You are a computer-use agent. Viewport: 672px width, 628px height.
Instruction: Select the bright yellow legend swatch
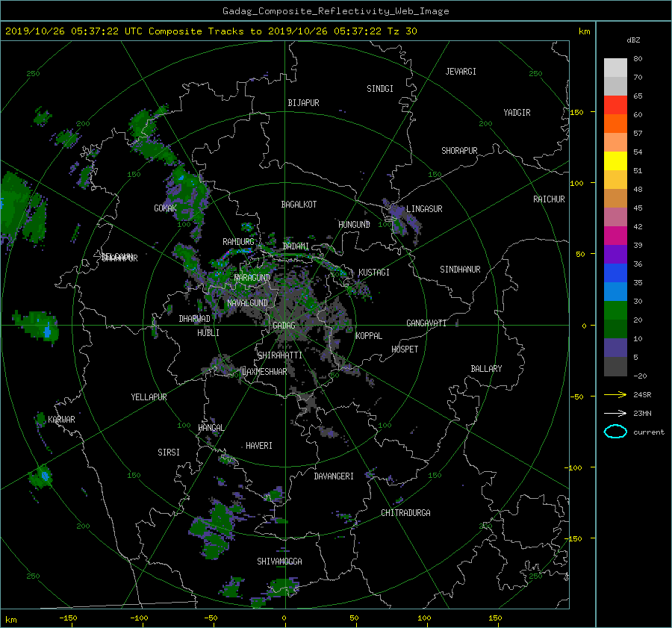tap(615, 161)
